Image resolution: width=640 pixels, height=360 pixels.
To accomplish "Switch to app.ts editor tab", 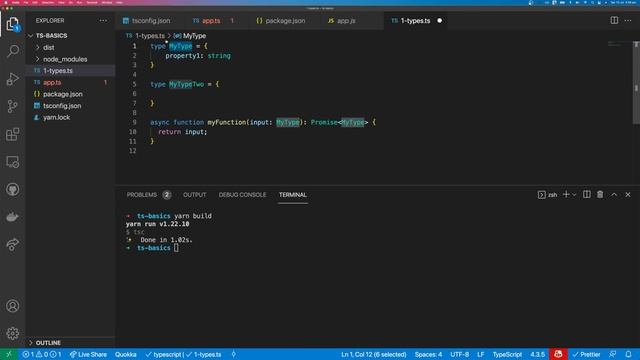I will coord(211,20).
